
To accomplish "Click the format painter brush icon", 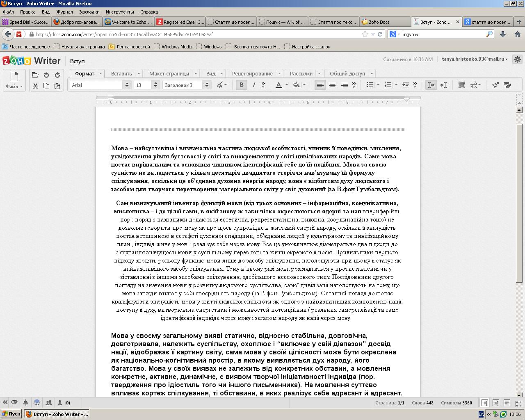I will point(495,85).
